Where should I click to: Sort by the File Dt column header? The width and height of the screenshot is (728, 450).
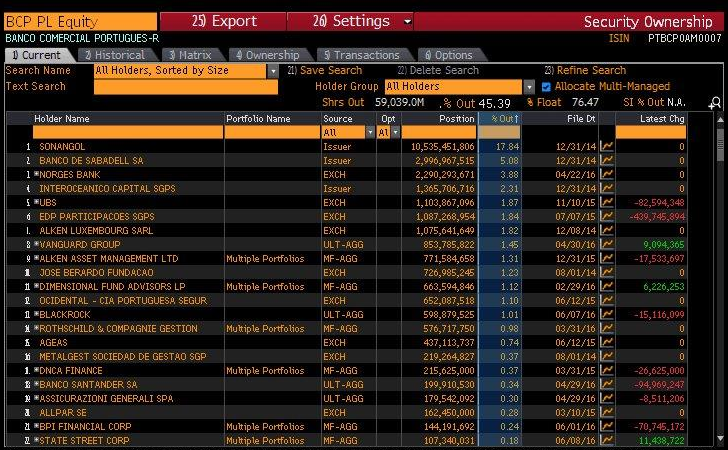pyautogui.click(x=560, y=119)
